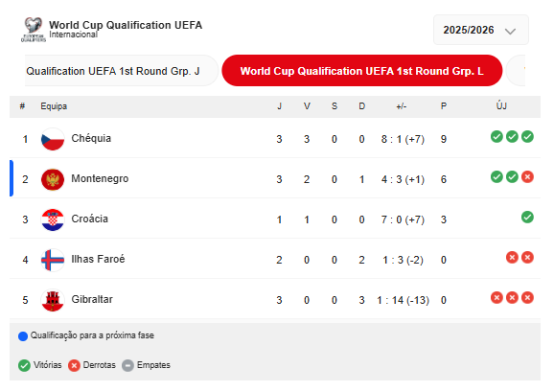Click the European Qualifiers competition logo
This screenshot has width=554, height=392.
34,30
